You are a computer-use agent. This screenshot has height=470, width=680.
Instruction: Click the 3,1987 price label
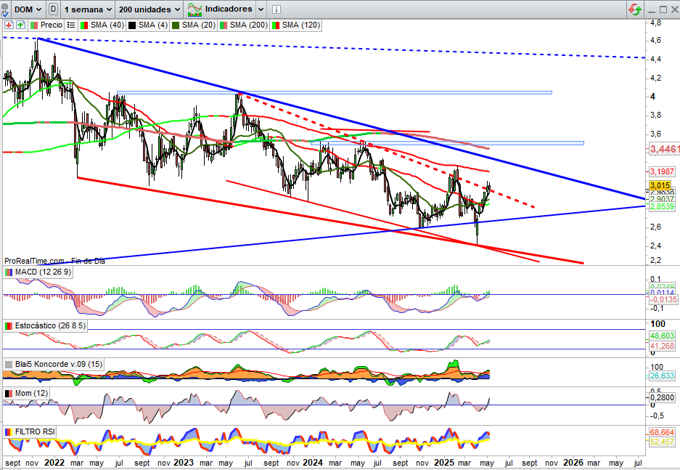point(662,172)
